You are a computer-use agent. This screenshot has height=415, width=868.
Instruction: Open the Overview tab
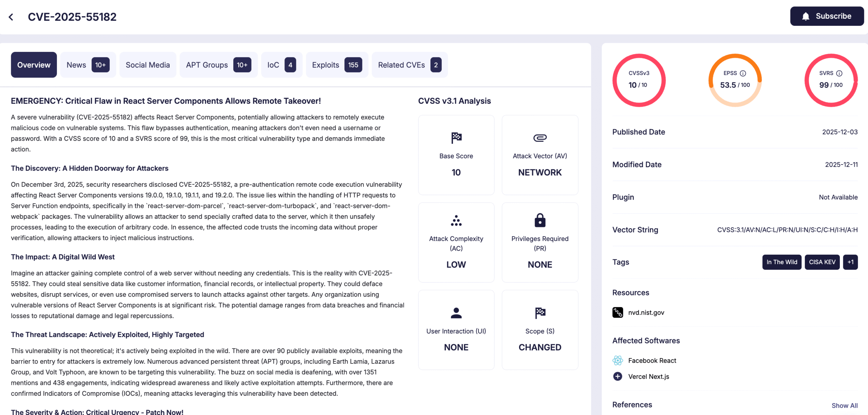point(34,65)
